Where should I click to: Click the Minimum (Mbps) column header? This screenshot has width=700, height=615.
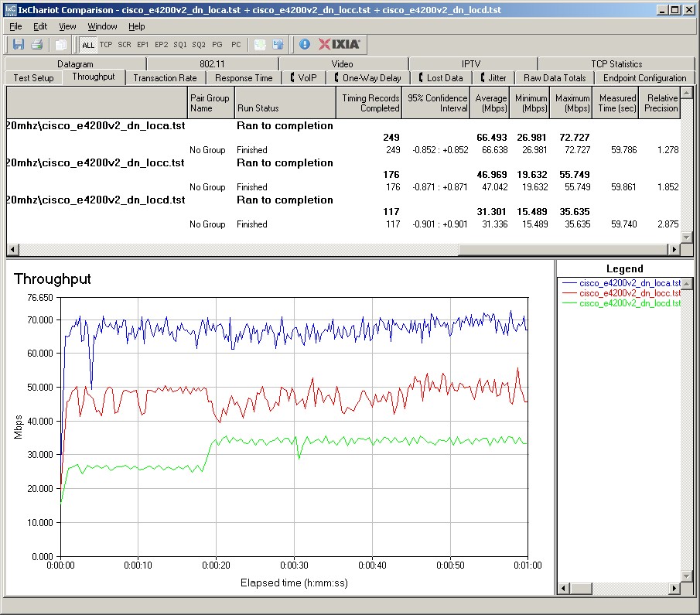[x=530, y=103]
